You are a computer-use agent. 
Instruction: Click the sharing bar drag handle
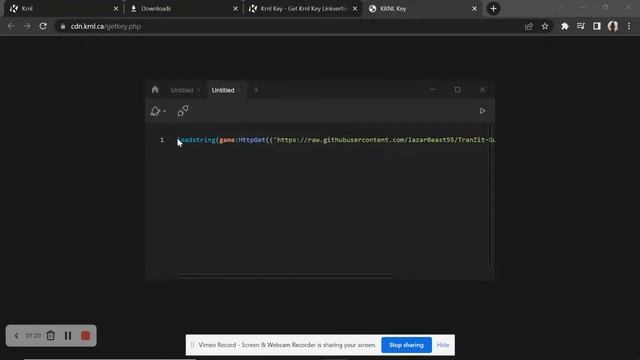coord(192,345)
